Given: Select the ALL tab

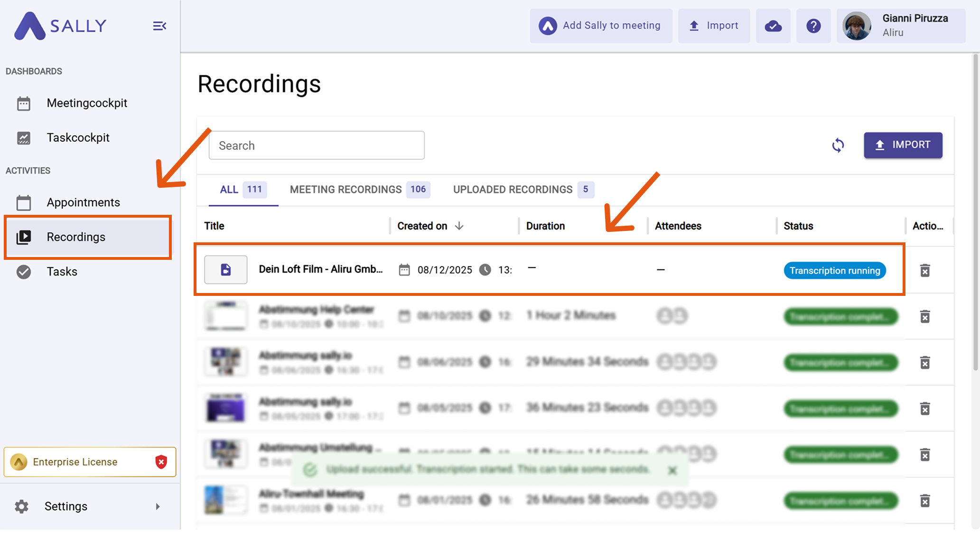Looking at the screenshot, I should [243, 190].
